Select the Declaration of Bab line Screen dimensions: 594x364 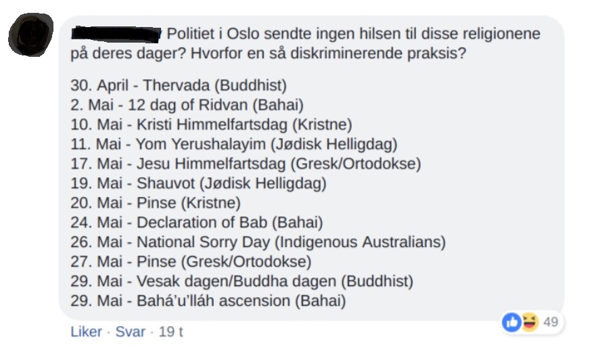(197, 223)
